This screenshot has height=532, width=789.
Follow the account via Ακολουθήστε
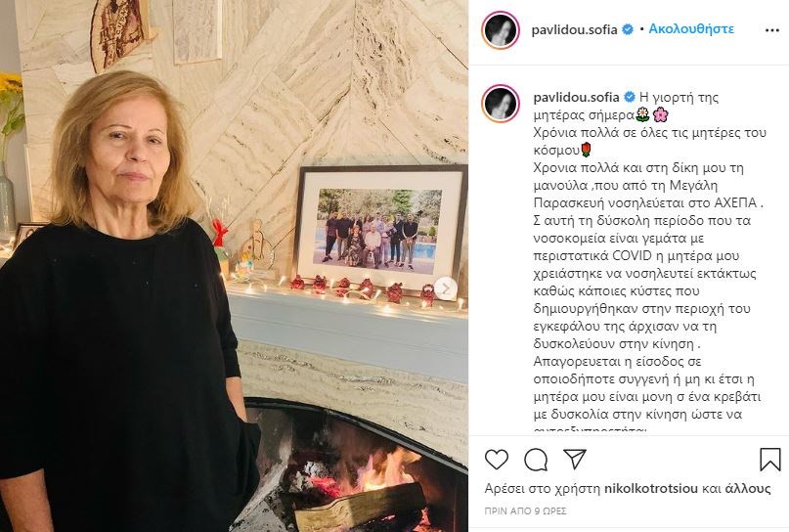click(x=691, y=29)
